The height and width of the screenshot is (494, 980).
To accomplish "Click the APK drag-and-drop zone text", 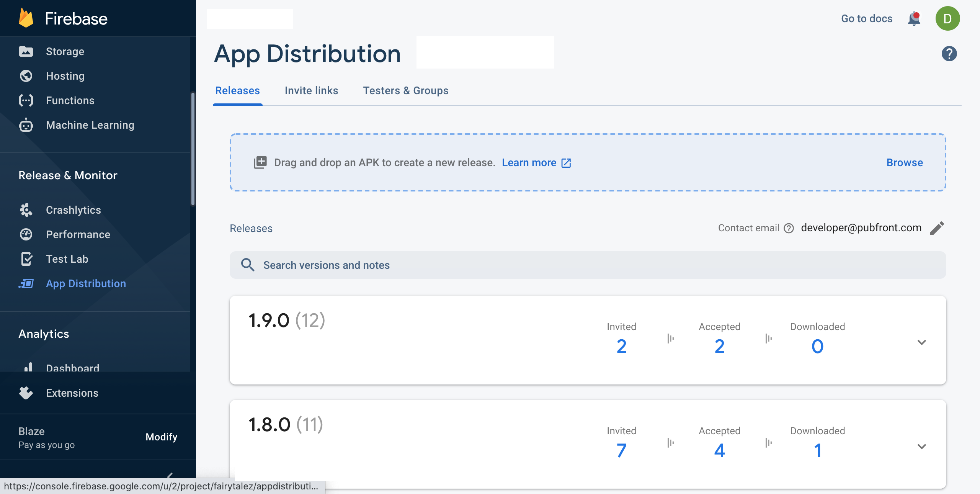I will 384,162.
